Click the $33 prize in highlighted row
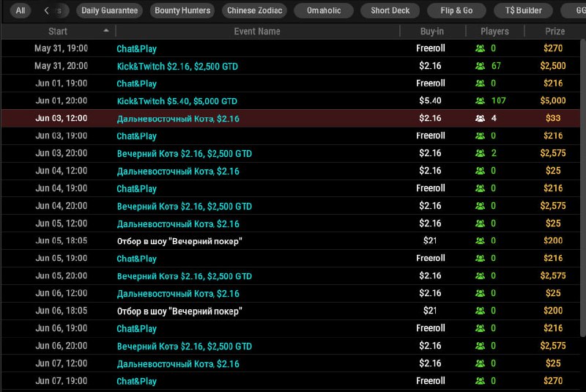The image size is (586, 392). coord(553,118)
